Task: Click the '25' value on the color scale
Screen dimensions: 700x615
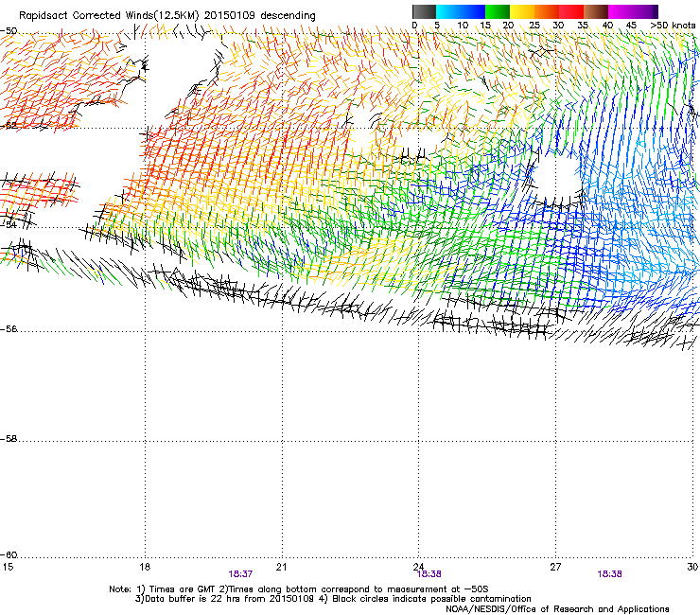Action: click(534, 26)
